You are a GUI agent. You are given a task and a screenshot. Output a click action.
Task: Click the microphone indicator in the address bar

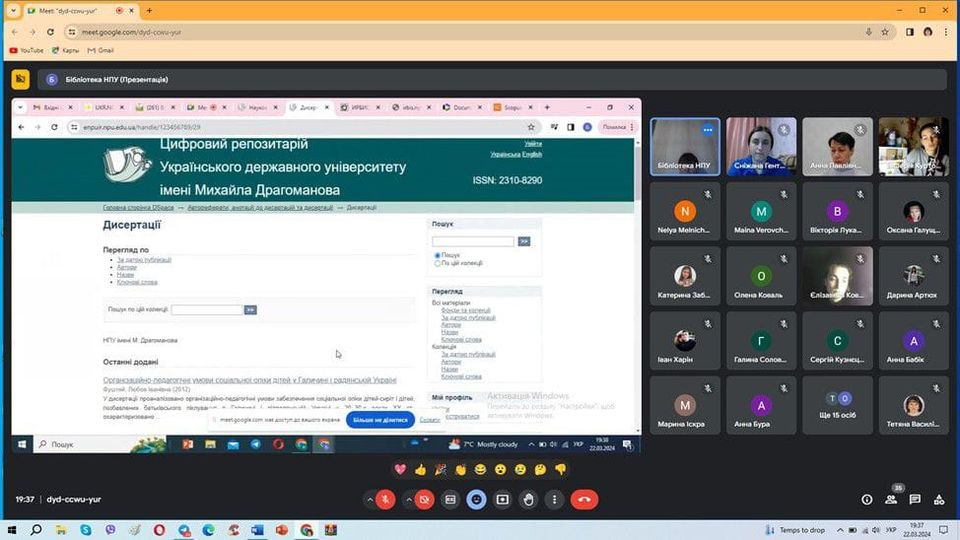click(x=868, y=32)
